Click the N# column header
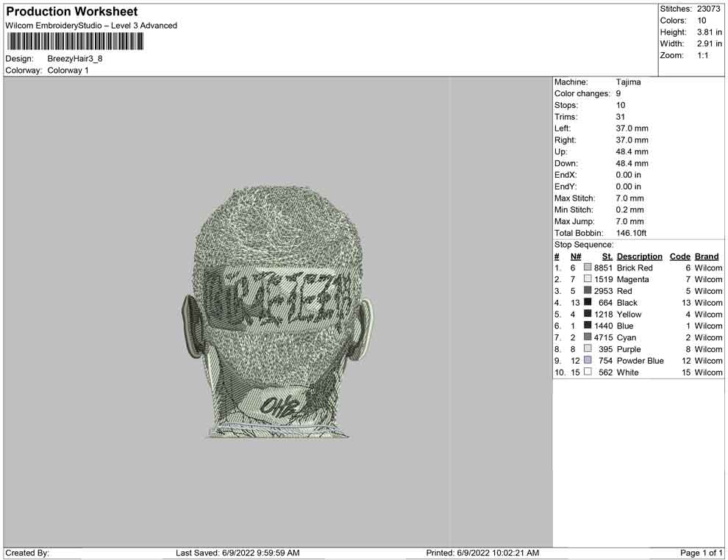728x560 pixels. 576,256
